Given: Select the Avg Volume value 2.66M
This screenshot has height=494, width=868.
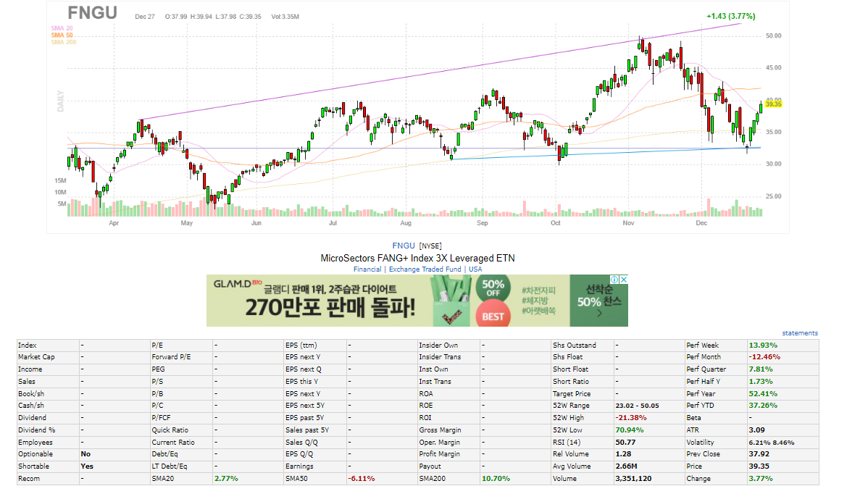Looking at the screenshot, I should point(626,466).
